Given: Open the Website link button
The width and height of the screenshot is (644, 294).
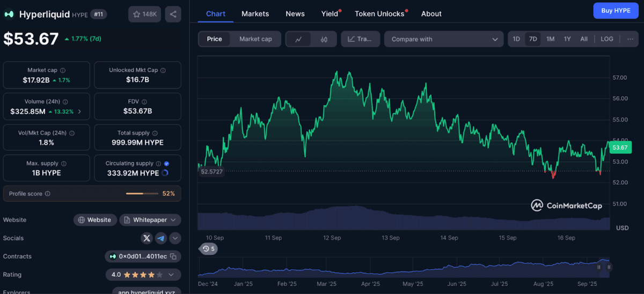Looking at the screenshot, I should (x=95, y=220).
